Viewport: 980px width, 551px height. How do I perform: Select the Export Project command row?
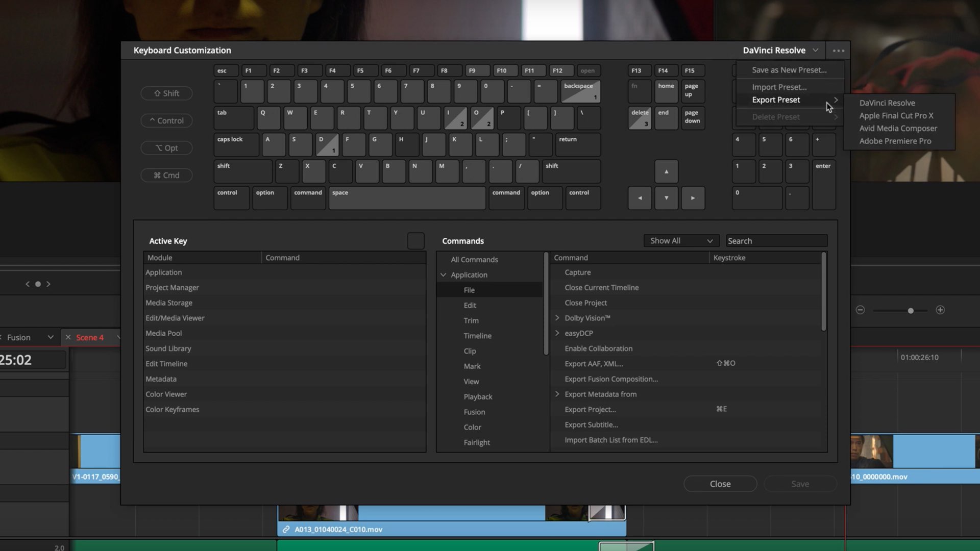pyautogui.click(x=687, y=410)
